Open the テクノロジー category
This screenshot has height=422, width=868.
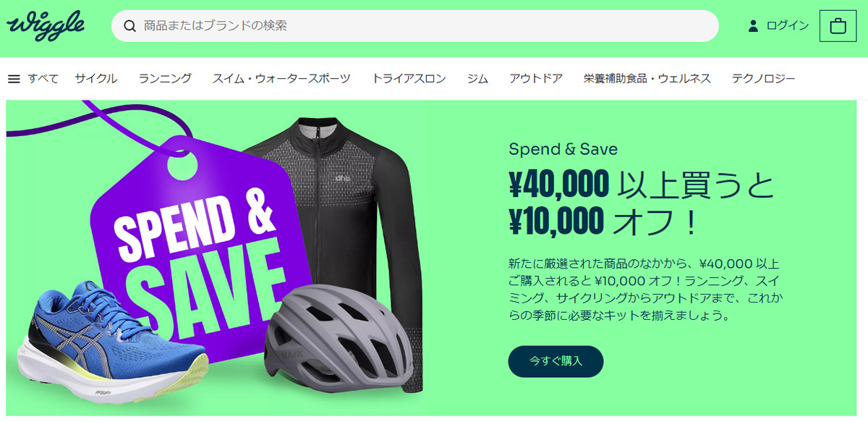pos(763,79)
